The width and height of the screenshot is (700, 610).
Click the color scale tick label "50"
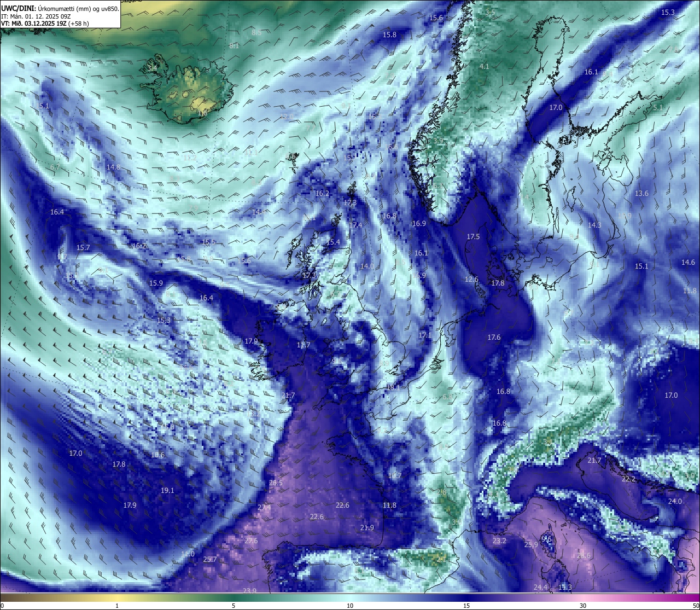coord(696,606)
